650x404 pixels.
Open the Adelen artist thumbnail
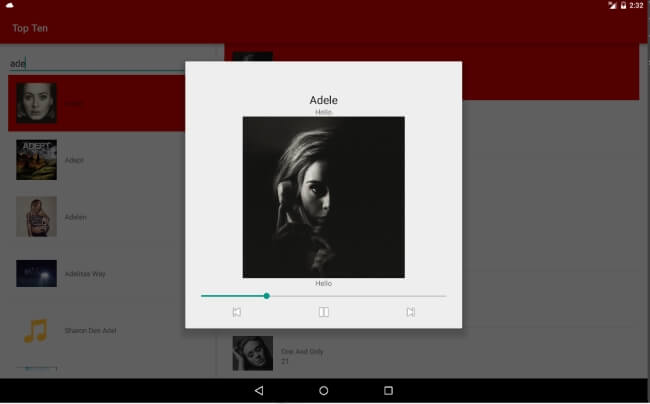[36, 217]
